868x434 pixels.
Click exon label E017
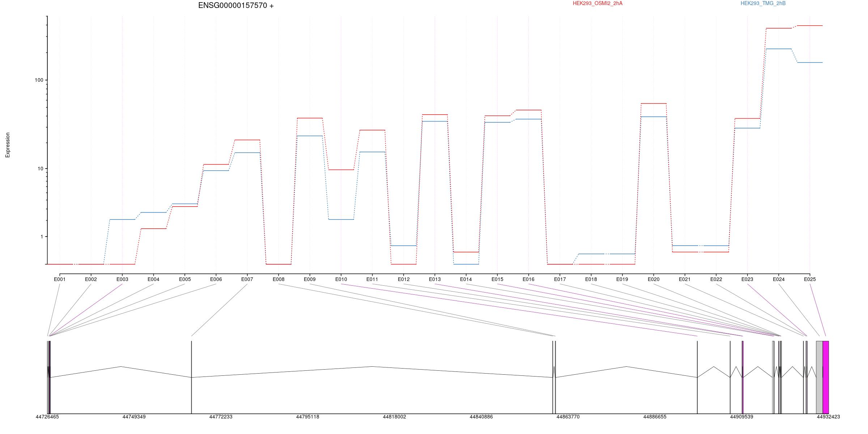[560, 279]
